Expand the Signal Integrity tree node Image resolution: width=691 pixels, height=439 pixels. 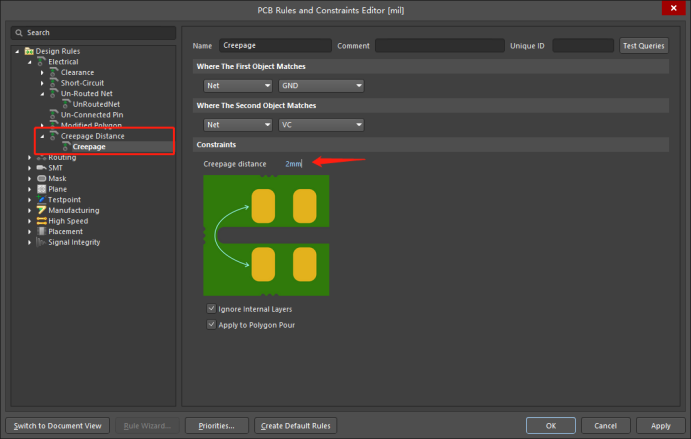point(29,242)
